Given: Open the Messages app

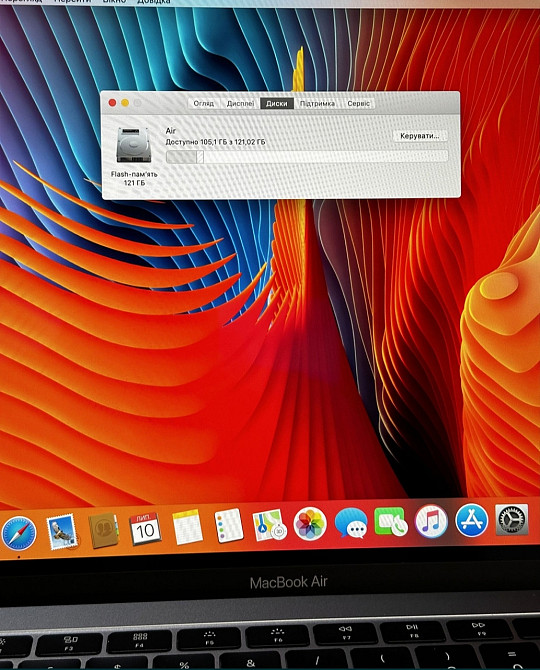Looking at the screenshot, I should pyautogui.click(x=351, y=523).
